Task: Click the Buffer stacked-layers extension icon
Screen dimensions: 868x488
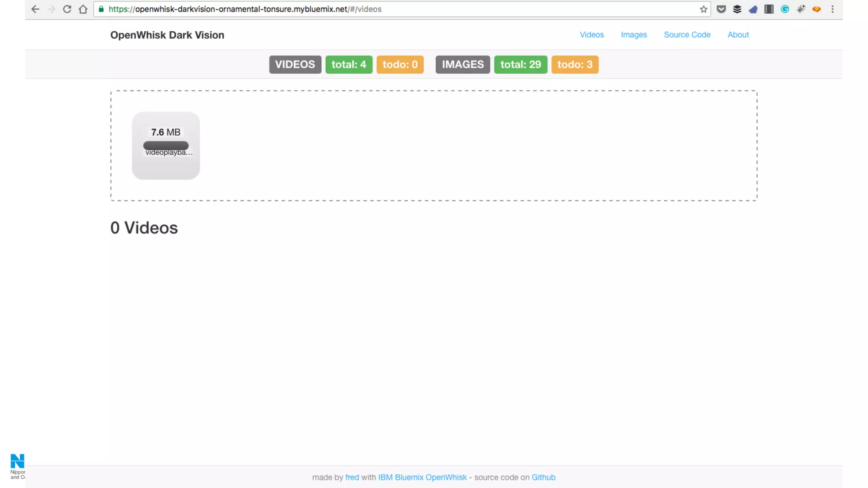Action: pyautogui.click(x=737, y=9)
